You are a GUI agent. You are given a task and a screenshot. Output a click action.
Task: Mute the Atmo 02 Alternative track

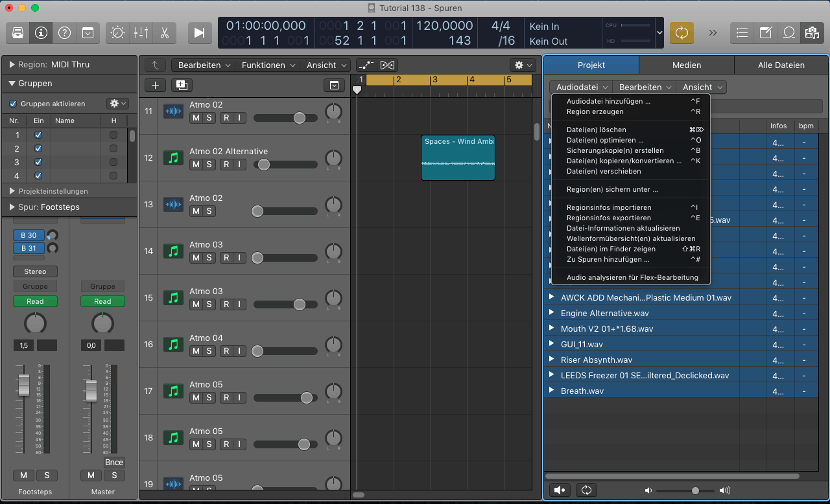click(x=196, y=165)
